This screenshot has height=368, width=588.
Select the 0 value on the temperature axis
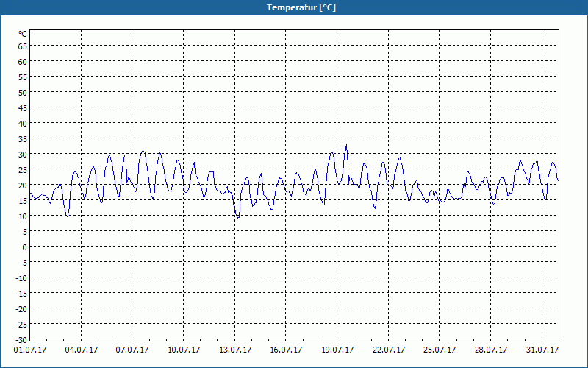point(25,247)
